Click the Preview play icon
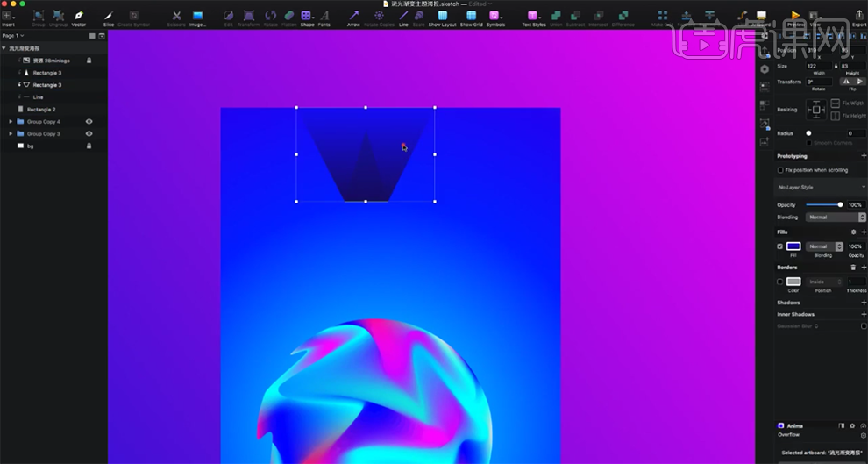Image resolution: width=868 pixels, height=464 pixels. [x=795, y=15]
